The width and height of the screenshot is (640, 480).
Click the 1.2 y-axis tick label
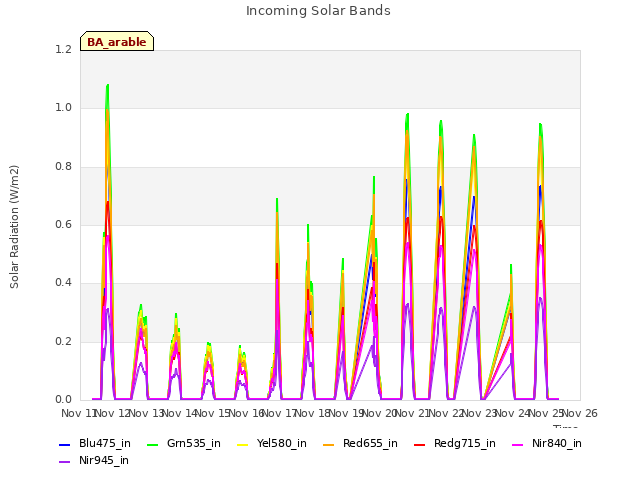(63, 49)
